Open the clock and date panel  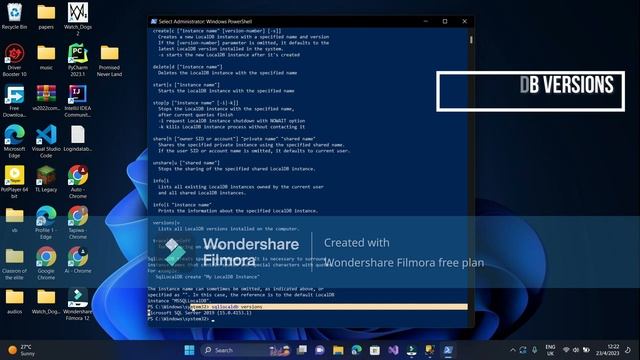[x=608, y=350]
